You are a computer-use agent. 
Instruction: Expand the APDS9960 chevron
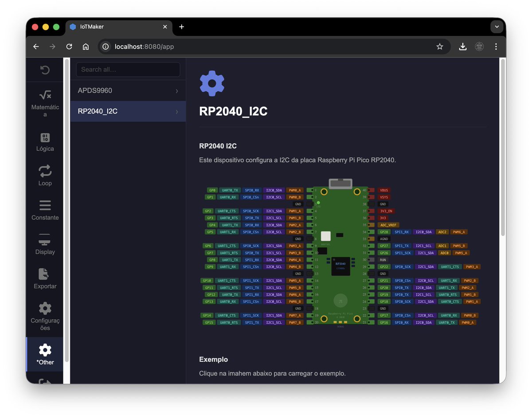[177, 90]
